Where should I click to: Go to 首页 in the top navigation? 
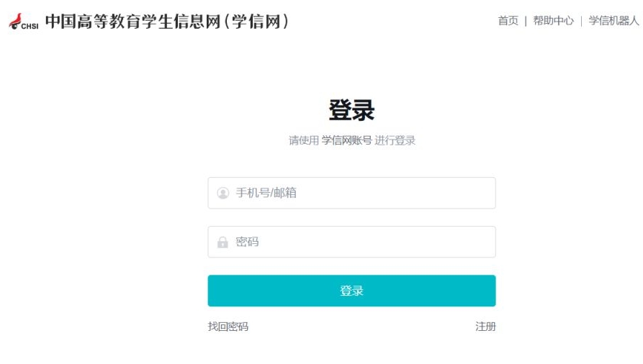[x=508, y=21]
